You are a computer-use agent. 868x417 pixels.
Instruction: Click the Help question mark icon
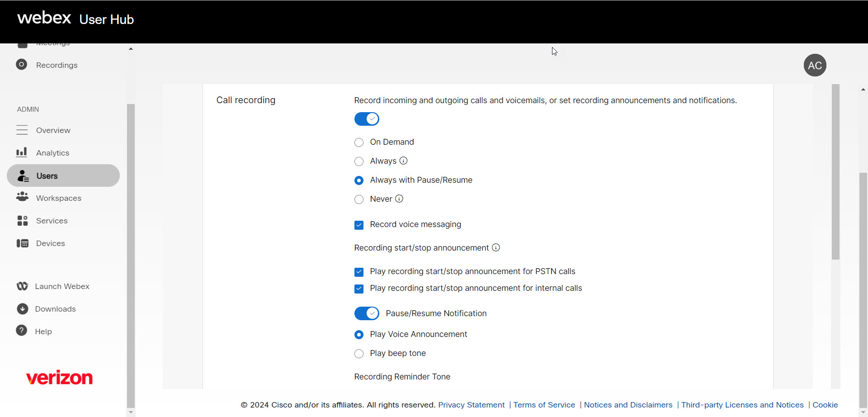pos(22,331)
